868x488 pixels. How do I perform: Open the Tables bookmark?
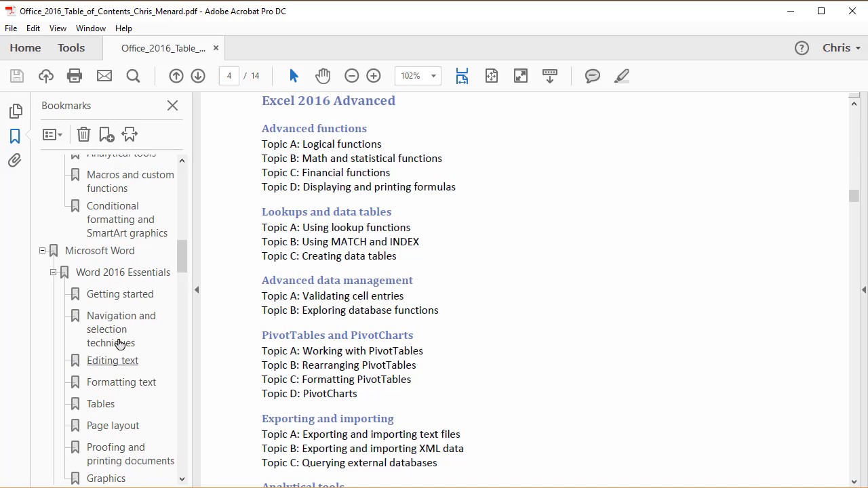[100, 404]
